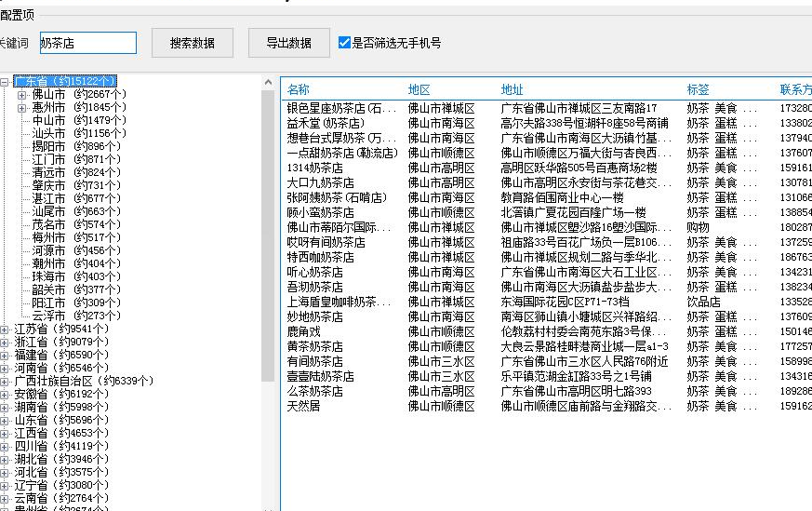812x511 pixels.
Task: Select 云浮市 (约273个) in the tree
Action: tap(76, 316)
